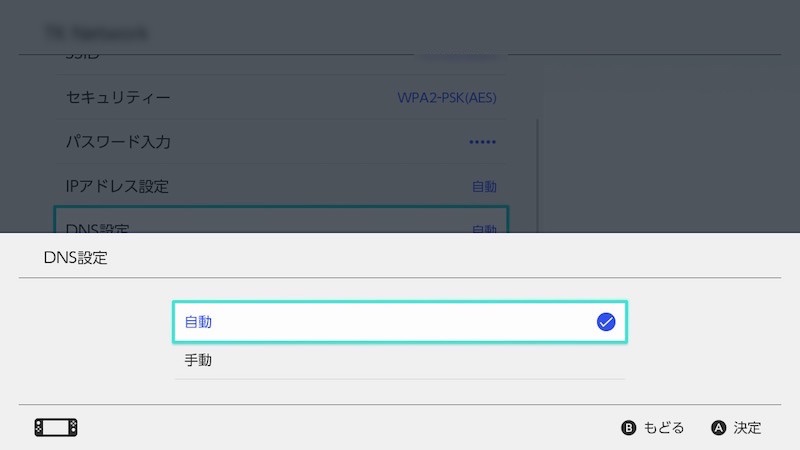Click the settings list scrollbar
Viewport: 800px width, 450px height.
point(538,170)
